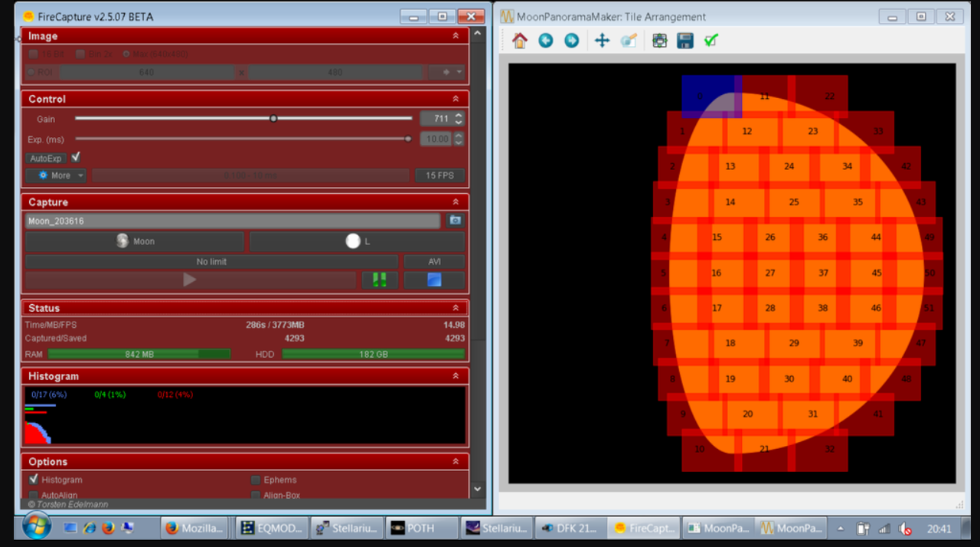Open the More settings dropdown
The height and width of the screenshot is (547, 980).
[56, 175]
